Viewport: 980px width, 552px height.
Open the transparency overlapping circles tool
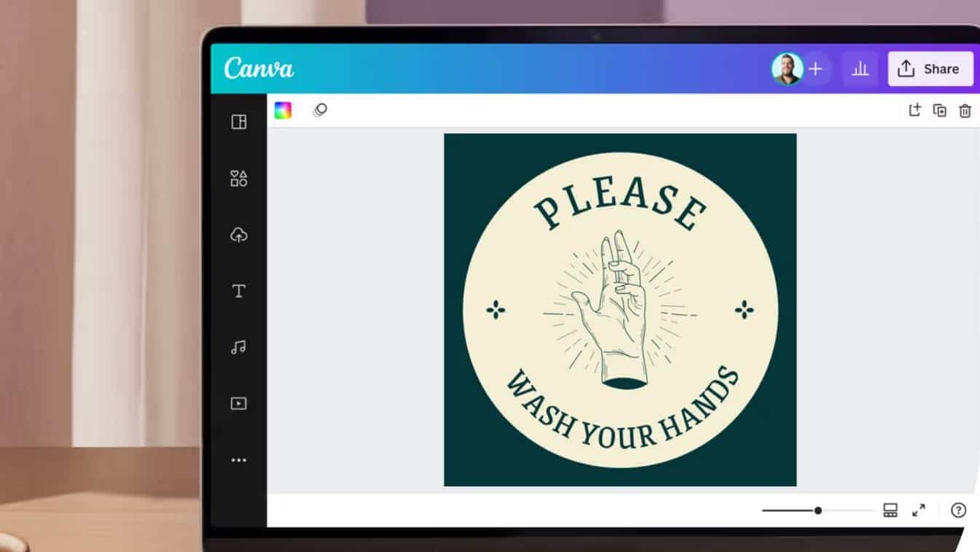[320, 110]
